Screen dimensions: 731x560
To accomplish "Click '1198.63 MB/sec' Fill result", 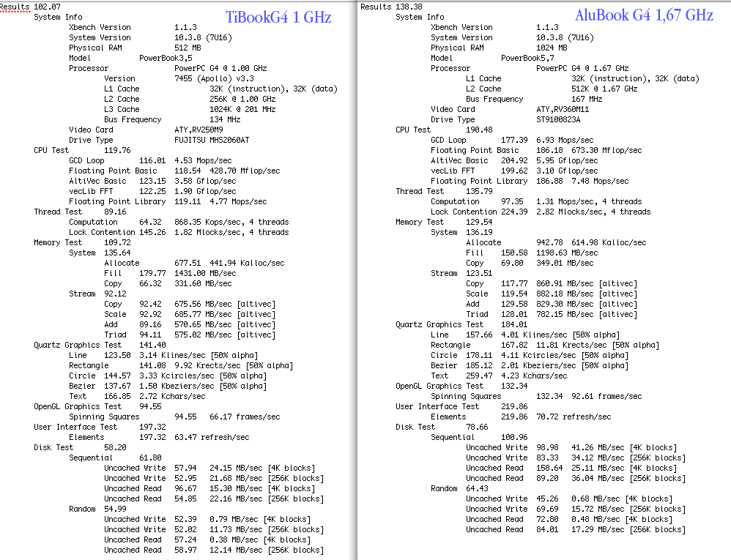I will (x=567, y=253).
